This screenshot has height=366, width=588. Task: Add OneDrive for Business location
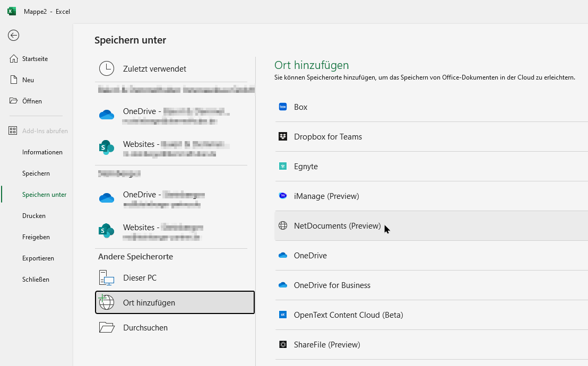click(332, 285)
